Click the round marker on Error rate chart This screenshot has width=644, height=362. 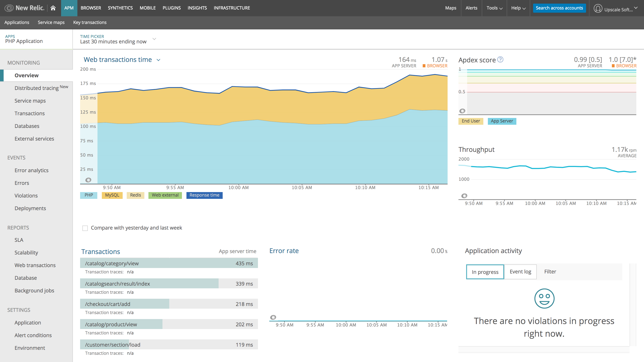[x=273, y=317]
